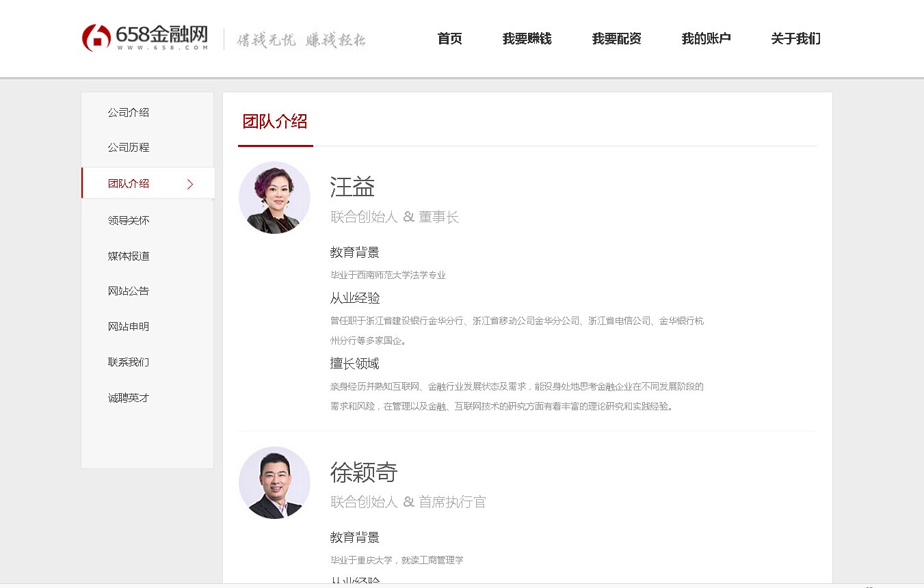Select 公司历程 in the sidebar
The height and width of the screenshot is (588, 924).
tap(128, 147)
